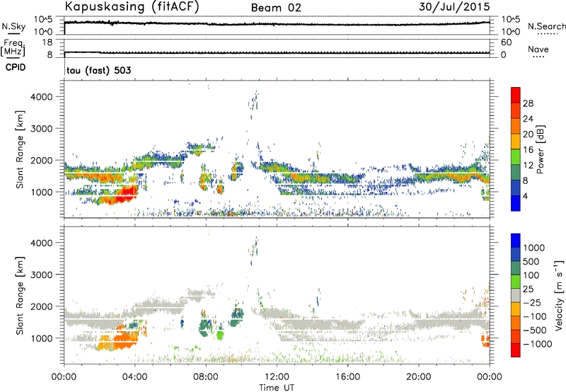Click the '12:00' time axis label

(277, 377)
